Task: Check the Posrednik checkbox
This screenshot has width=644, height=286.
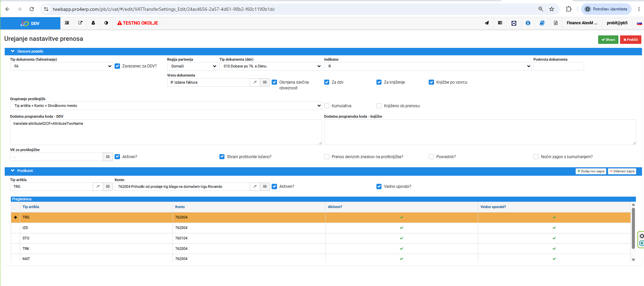Action: tap(431, 157)
